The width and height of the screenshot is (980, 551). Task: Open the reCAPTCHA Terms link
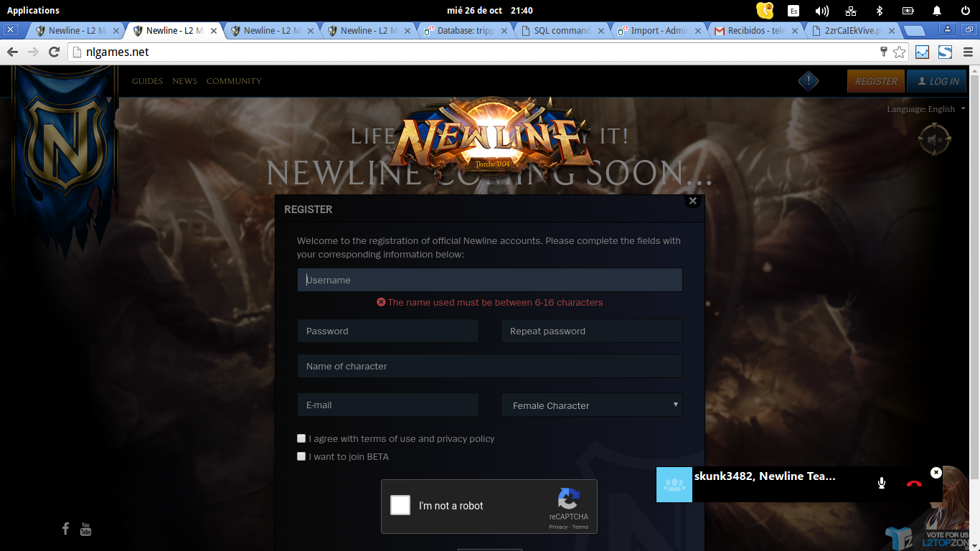580,527
